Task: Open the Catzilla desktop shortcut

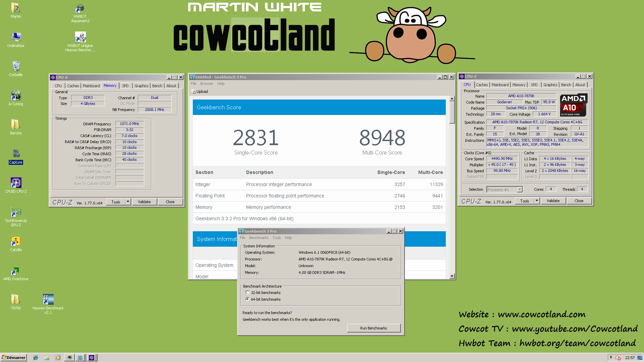Action: (x=16, y=244)
